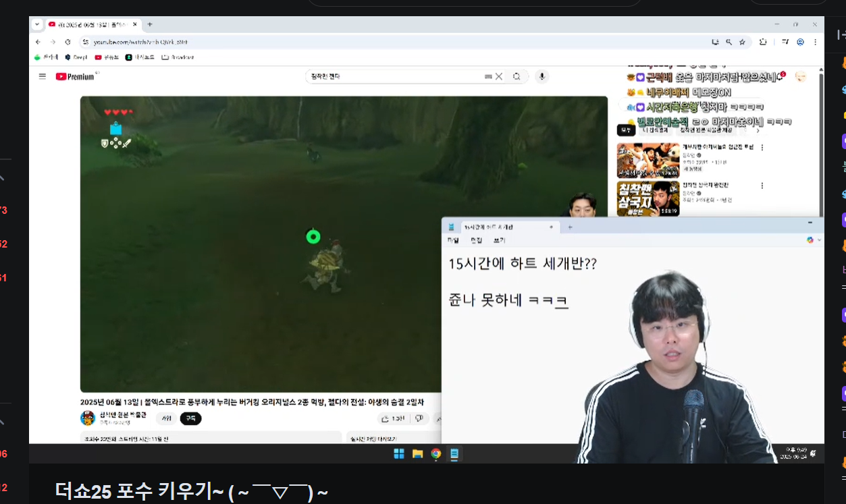View site information icon in address bar
The width and height of the screenshot is (846, 504).
click(x=85, y=42)
